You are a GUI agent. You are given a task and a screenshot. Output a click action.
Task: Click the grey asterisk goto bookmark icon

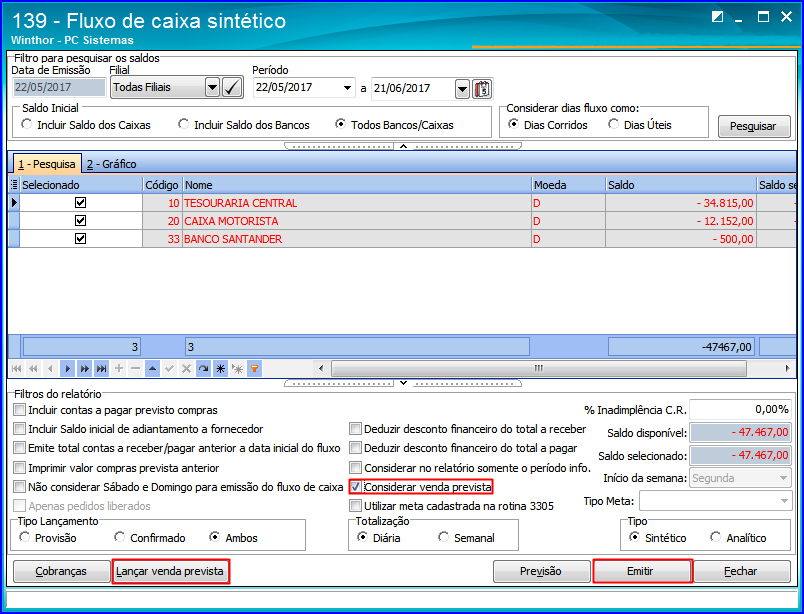click(237, 368)
